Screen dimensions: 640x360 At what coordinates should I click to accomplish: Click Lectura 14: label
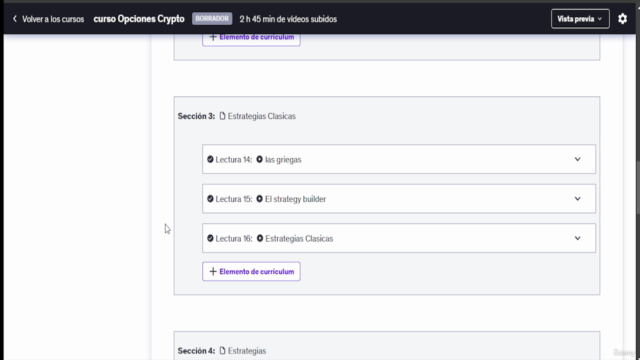234,160
